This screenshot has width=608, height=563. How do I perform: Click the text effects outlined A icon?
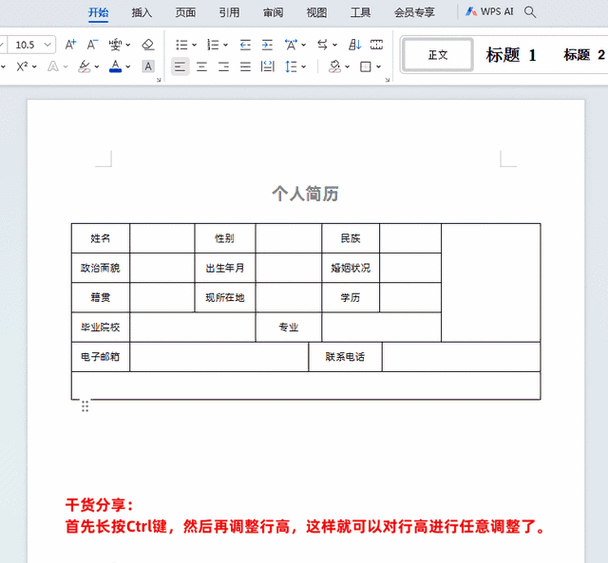(53, 67)
